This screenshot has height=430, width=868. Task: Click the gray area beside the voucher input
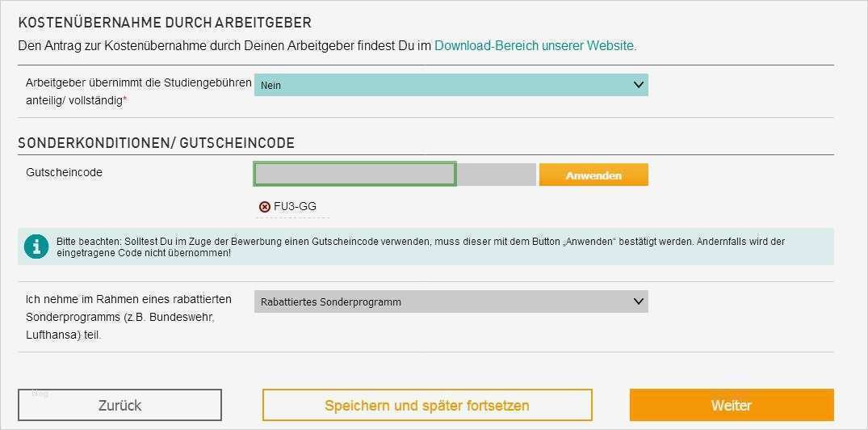tap(496, 174)
